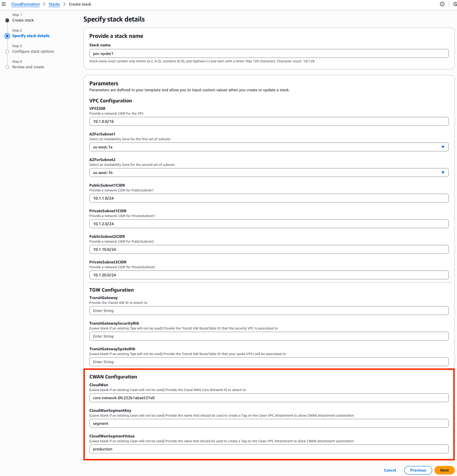
Task: Select Step 2 Specify stack details indicator
Action: 31,36
